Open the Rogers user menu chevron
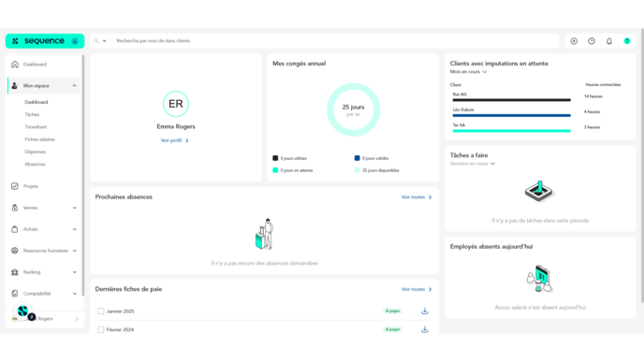Viewport: 644px width, 362px height. (x=77, y=319)
